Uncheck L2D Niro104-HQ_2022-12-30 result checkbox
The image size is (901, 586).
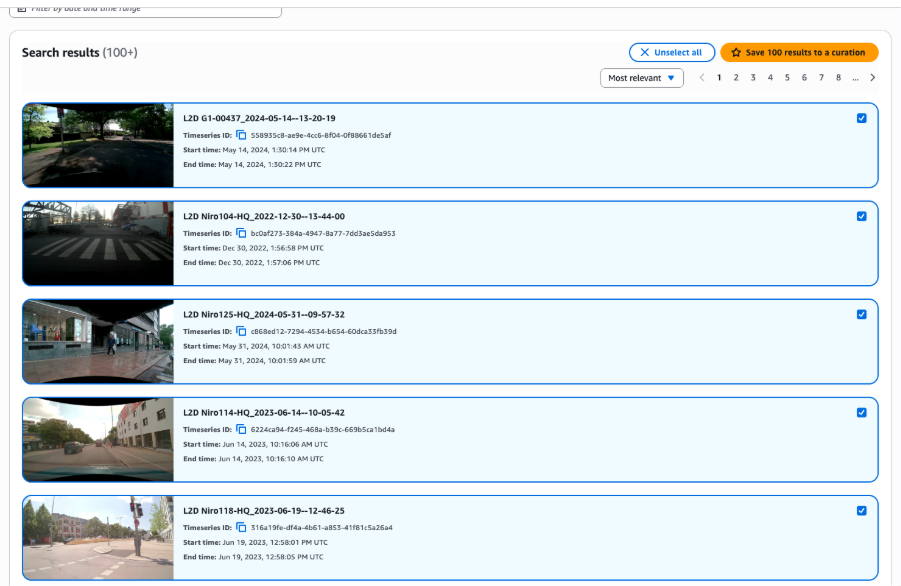tap(861, 217)
